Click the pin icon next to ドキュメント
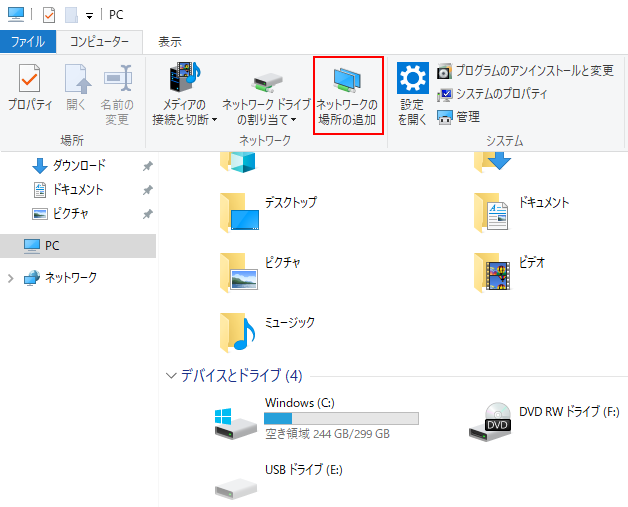 point(148,190)
